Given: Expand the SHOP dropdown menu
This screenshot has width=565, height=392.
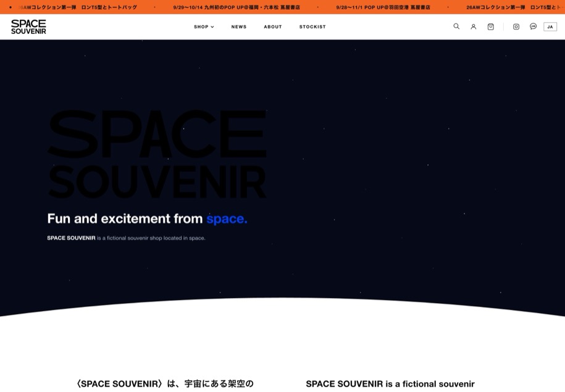Looking at the screenshot, I should [x=204, y=27].
